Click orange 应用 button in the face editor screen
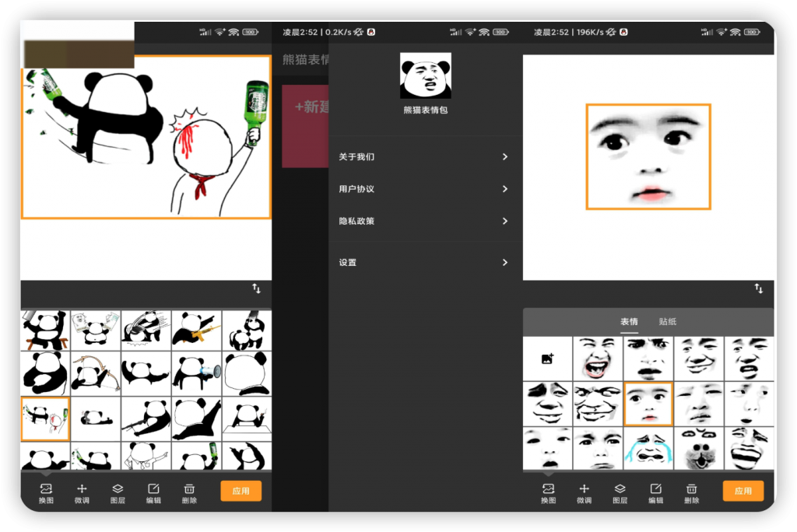Screen dimensions: 797x532 743,491
